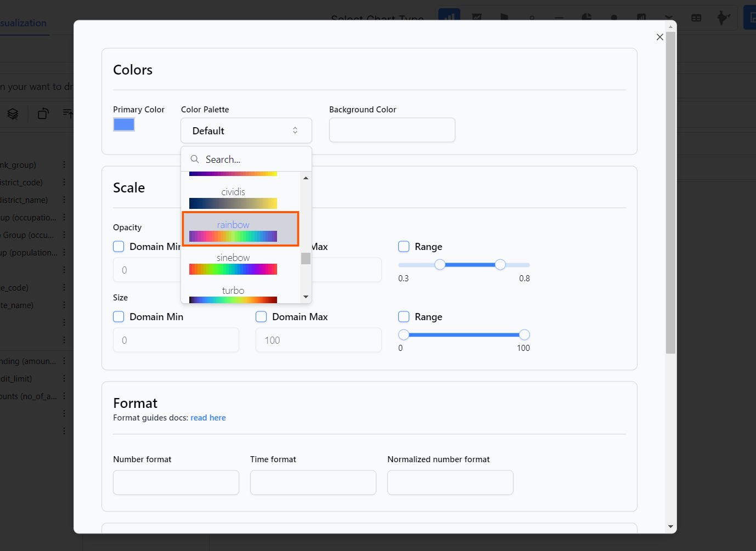Viewport: 756px width, 551px height.
Task: Select the India map chart type icon
Action: tap(723, 18)
